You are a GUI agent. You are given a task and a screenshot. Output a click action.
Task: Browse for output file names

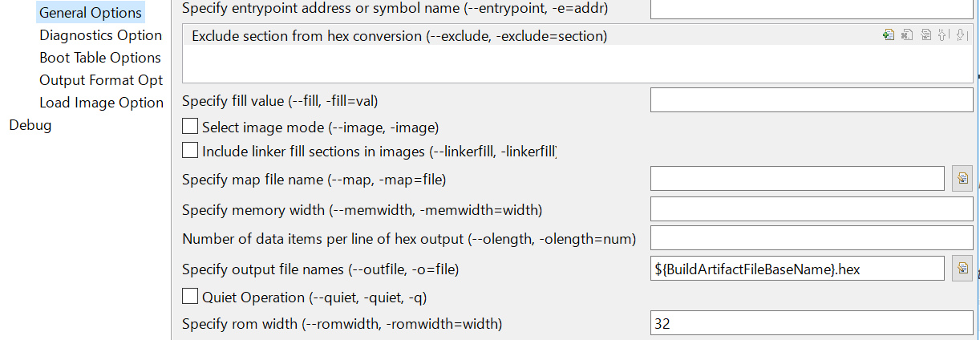point(962,269)
